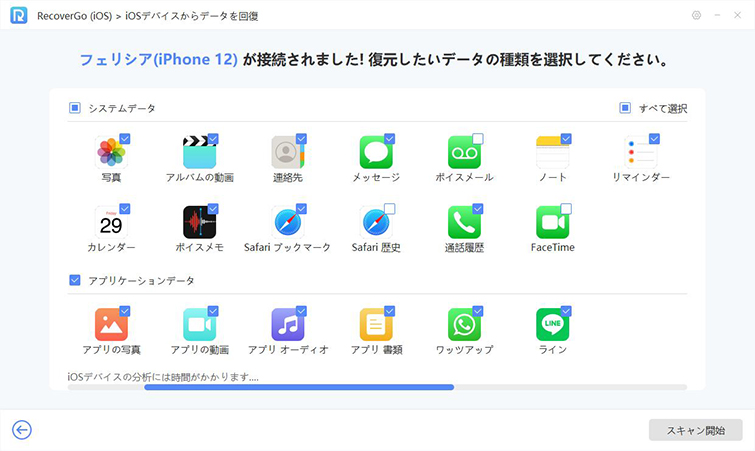The height and width of the screenshot is (451, 755).
Task: Click the アルバムの動画 clapperboard icon
Action: click(199, 152)
